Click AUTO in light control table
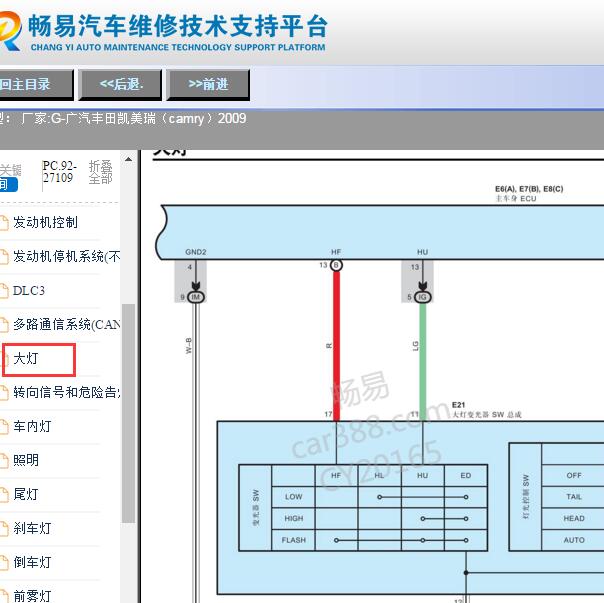 (x=574, y=540)
